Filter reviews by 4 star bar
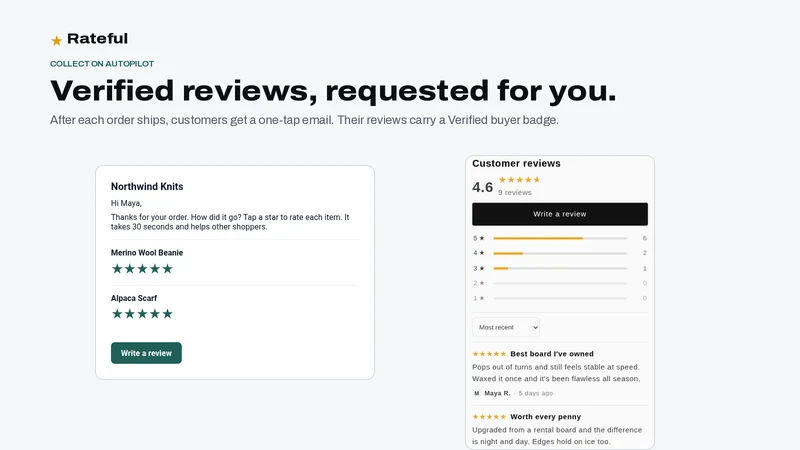This screenshot has height=450, width=800. [560, 253]
